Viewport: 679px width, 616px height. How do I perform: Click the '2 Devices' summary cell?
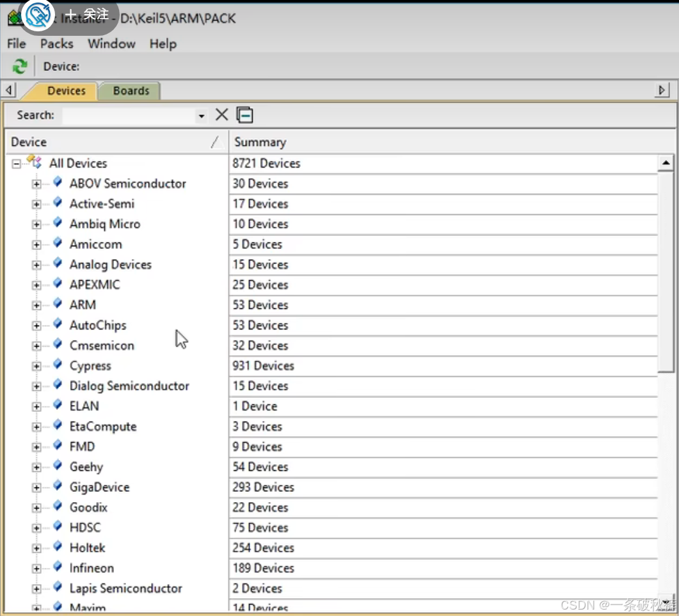(x=443, y=588)
